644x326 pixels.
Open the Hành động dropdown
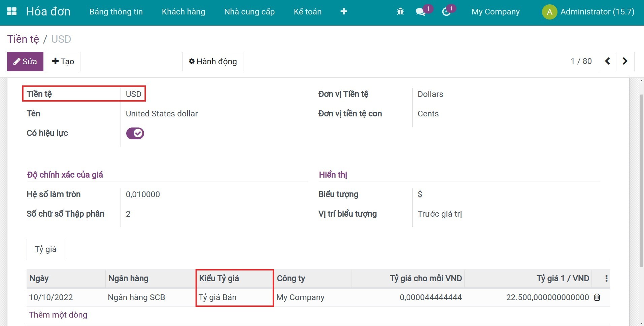[x=213, y=61]
